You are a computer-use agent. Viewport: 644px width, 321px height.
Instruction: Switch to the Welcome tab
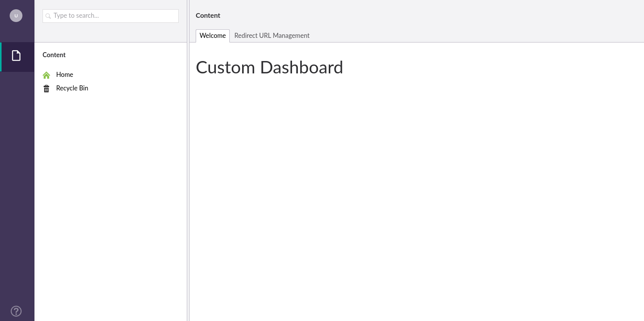point(212,36)
